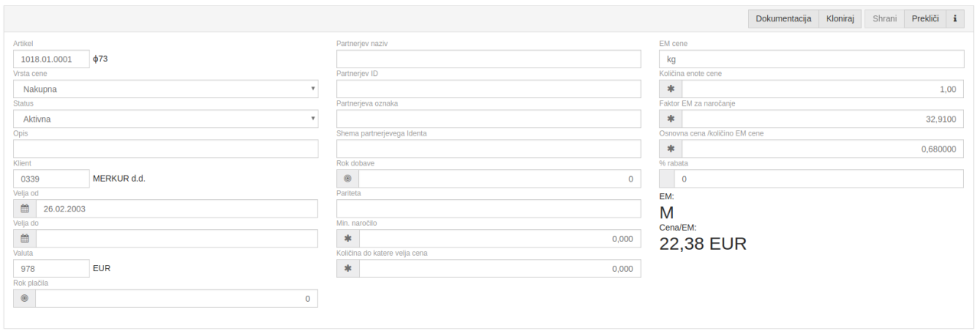This screenshot has width=980, height=334.
Task: Click the info icon button in the toolbar
Action: (955, 19)
